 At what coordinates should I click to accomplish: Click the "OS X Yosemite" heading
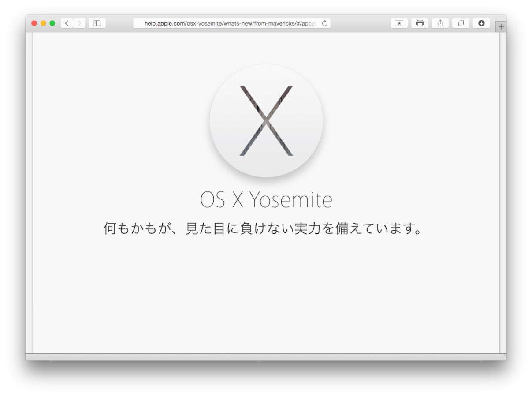[x=266, y=200]
